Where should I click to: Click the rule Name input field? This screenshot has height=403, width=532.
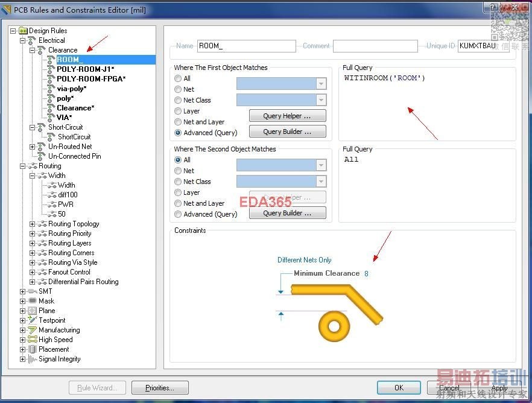click(246, 46)
